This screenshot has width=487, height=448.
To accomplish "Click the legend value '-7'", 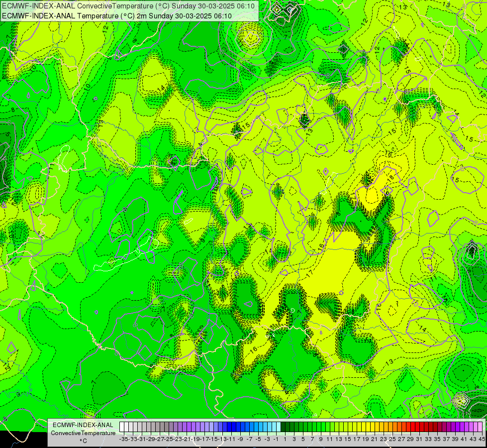I will (x=249, y=440).
